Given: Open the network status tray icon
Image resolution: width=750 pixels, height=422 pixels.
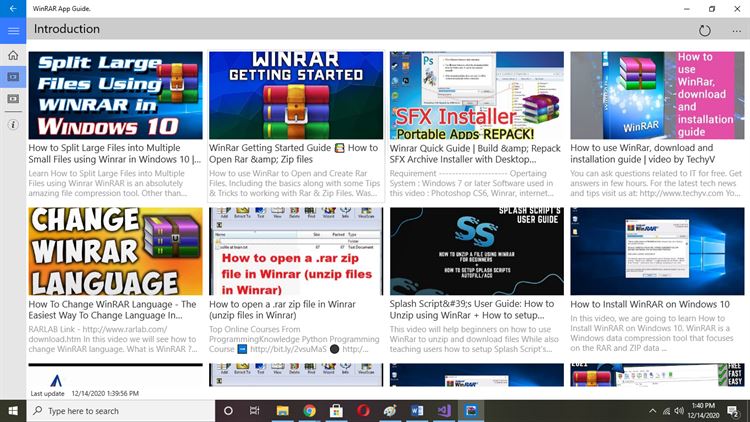Looking at the screenshot, I should (x=666, y=411).
